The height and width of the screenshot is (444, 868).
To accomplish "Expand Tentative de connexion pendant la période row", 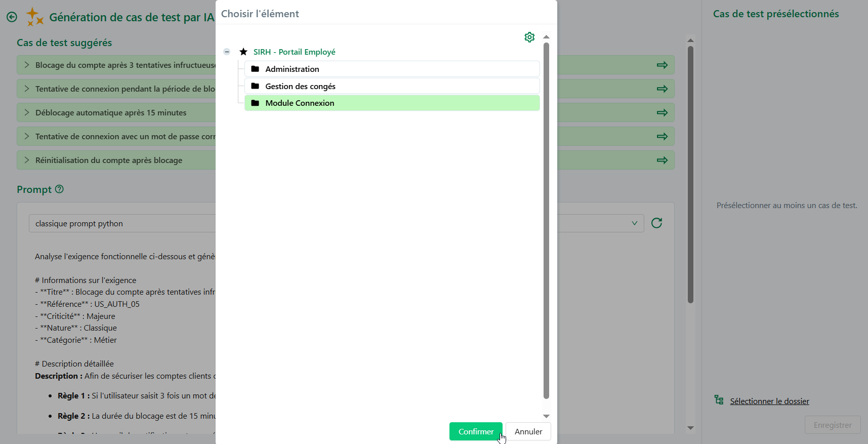I will point(27,89).
